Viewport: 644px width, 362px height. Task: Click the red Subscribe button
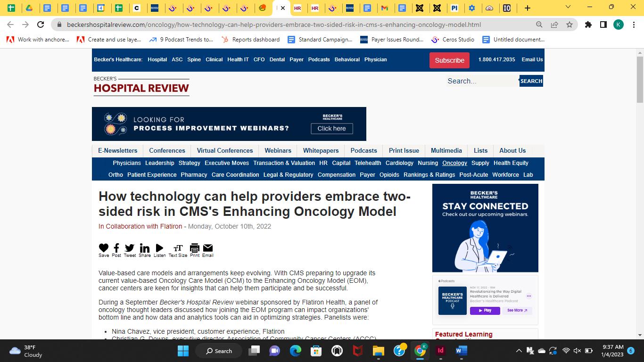tap(449, 60)
